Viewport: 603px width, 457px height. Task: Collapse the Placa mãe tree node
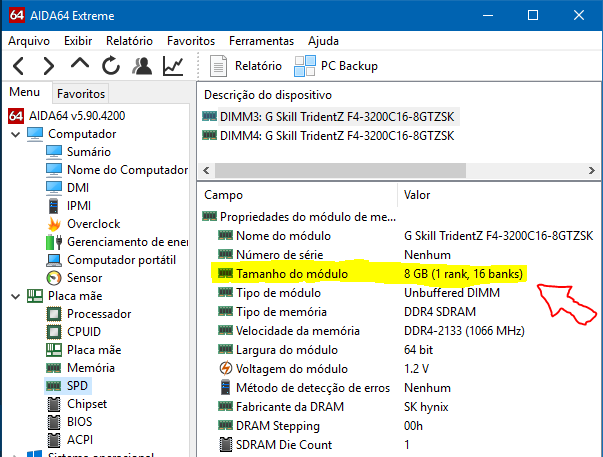[15, 296]
